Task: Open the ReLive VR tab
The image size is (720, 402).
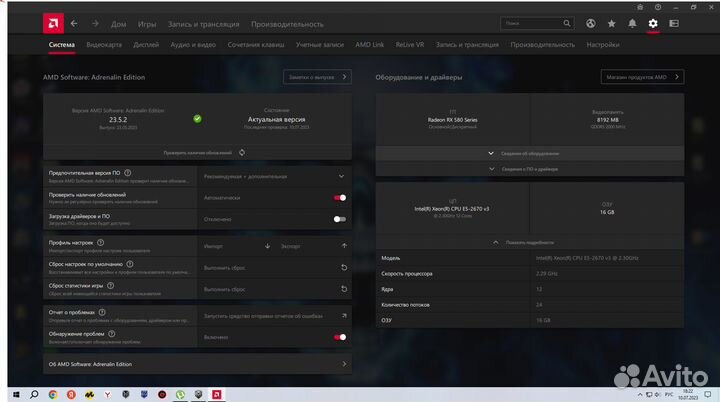Action: (410, 45)
